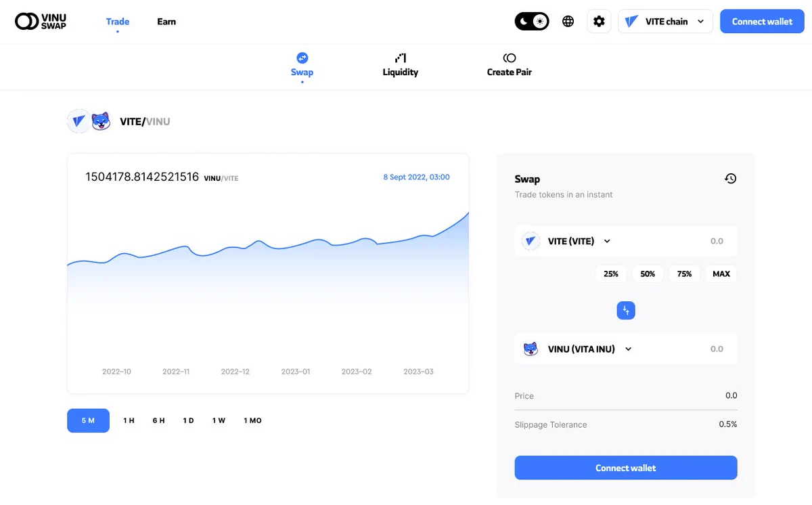
Task: Click the VITE icon in the swap-from field
Action: (x=531, y=241)
